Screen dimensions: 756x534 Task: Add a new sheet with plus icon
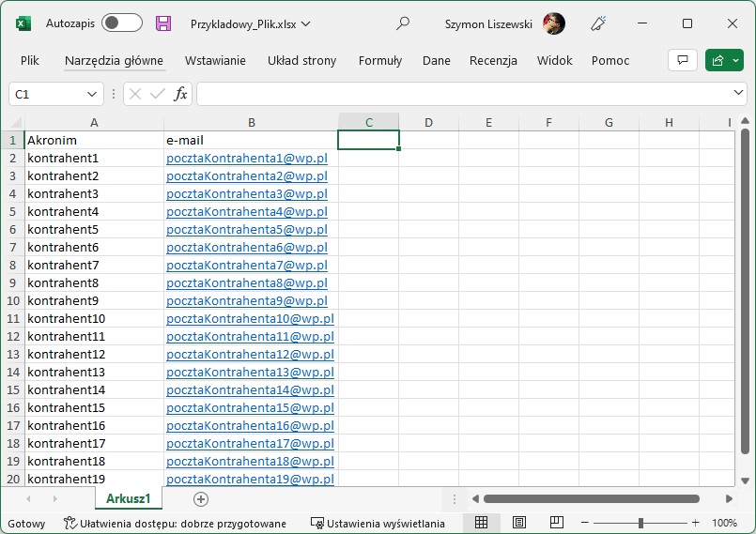[x=201, y=499]
